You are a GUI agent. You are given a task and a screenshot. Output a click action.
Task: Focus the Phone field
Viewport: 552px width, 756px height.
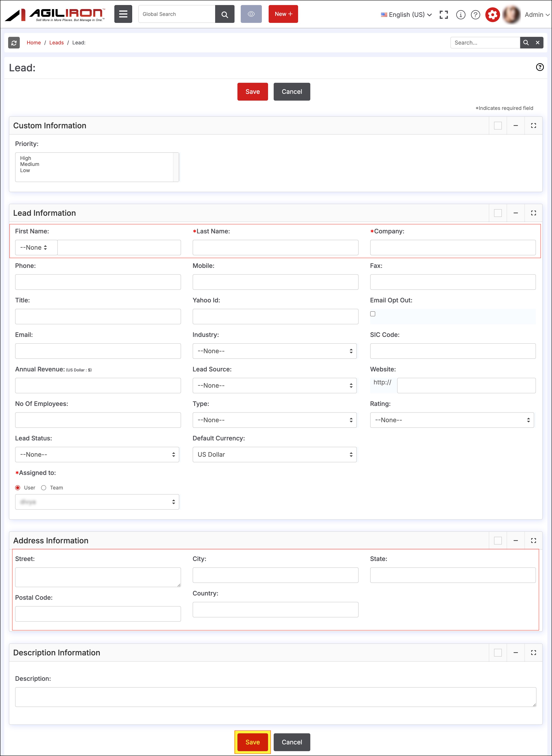tap(98, 282)
